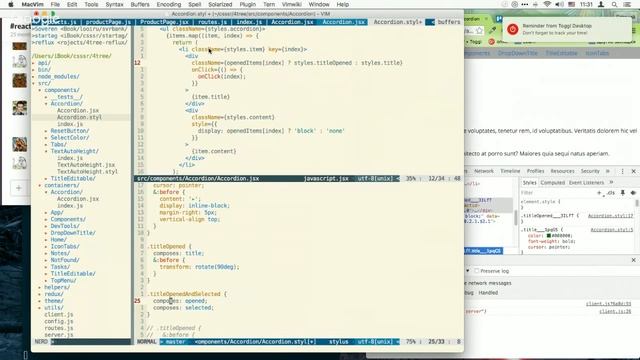Toggle element state pin icon in Styles
The image size is (640, 360).
pos(622,193)
